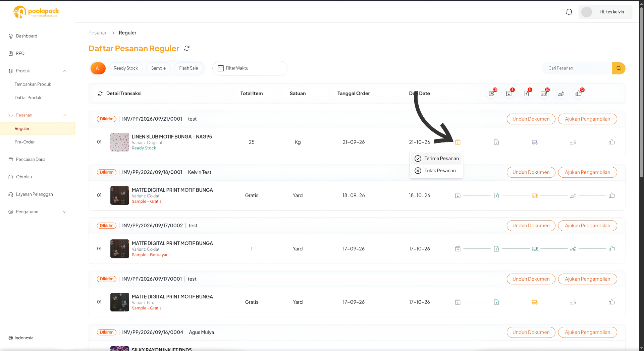The width and height of the screenshot is (644, 351).
Task: Click Unduh Dokumen for INV/PP/2026/09/17/0002
Action: pos(531,226)
